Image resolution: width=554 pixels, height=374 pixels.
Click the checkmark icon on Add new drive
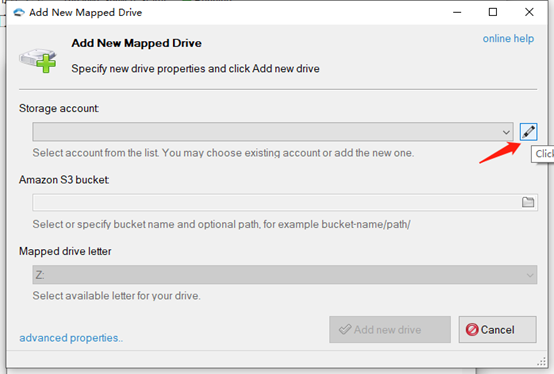(345, 330)
